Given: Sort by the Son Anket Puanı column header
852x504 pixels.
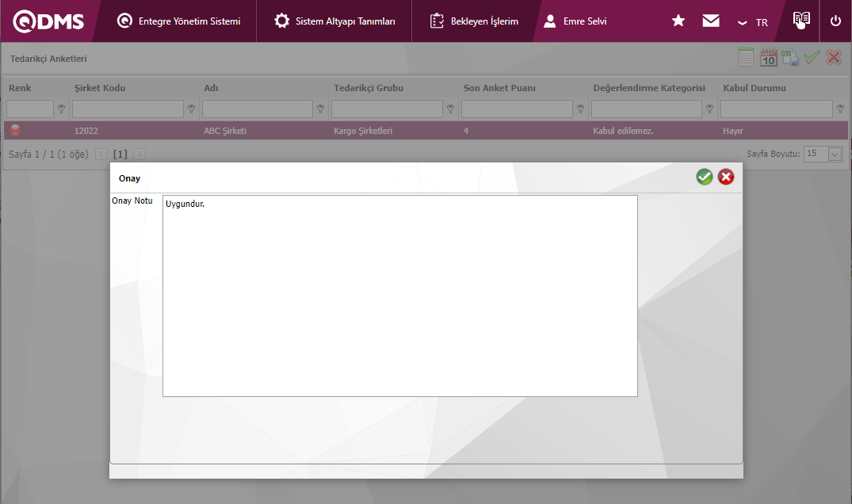Looking at the screenshot, I should point(499,88).
